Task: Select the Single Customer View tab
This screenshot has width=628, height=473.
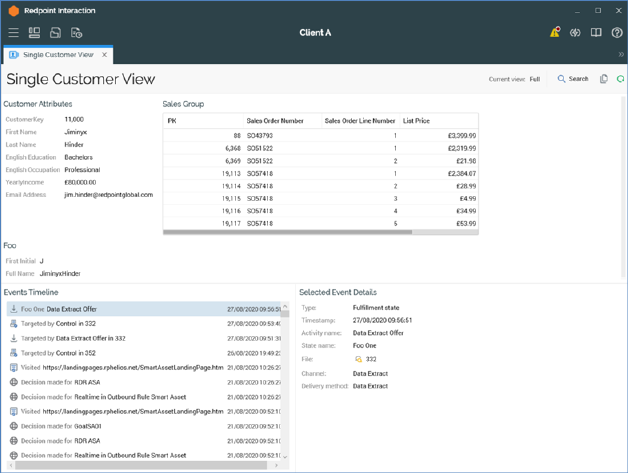Action: click(57, 55)
